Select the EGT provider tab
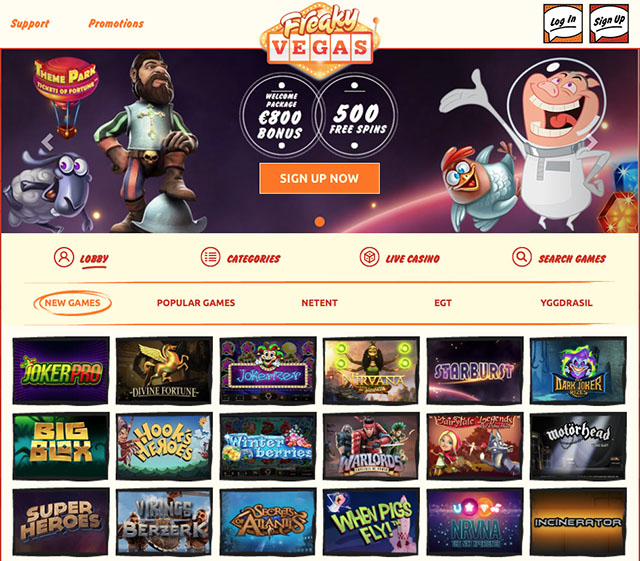Image resolution: width=640 pixels, height=561 pixels. [x=443, y=303]
